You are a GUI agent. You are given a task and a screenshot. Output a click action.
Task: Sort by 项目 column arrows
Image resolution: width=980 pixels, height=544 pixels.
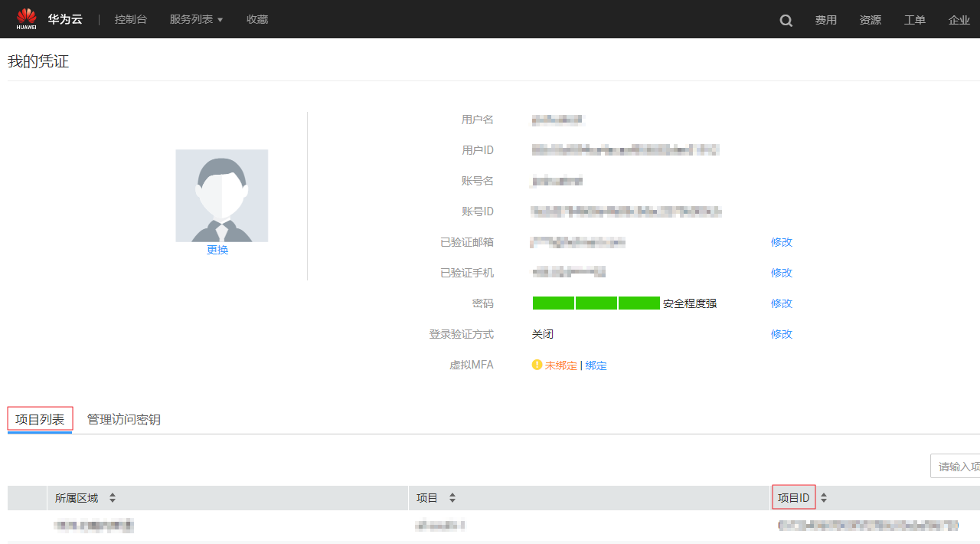(x=452, y=498)
